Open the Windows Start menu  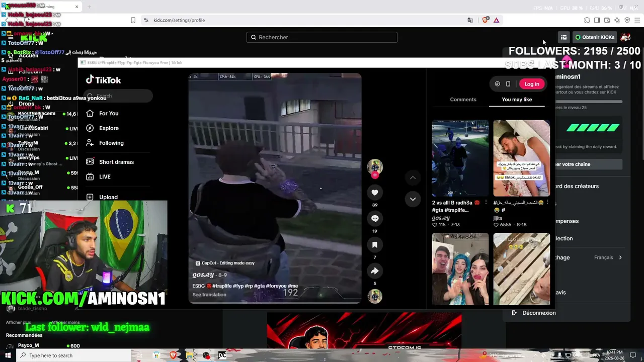tap(8, 355)
